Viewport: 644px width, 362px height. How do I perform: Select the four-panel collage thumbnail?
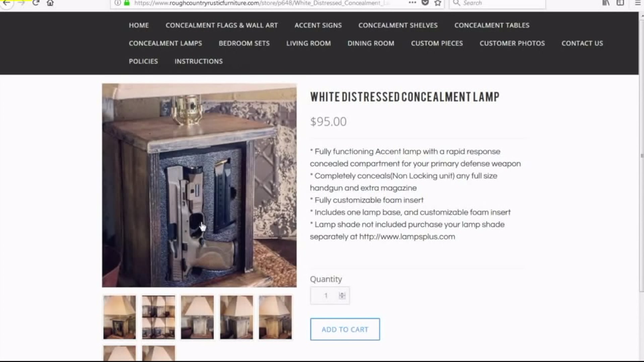[158, 317]
